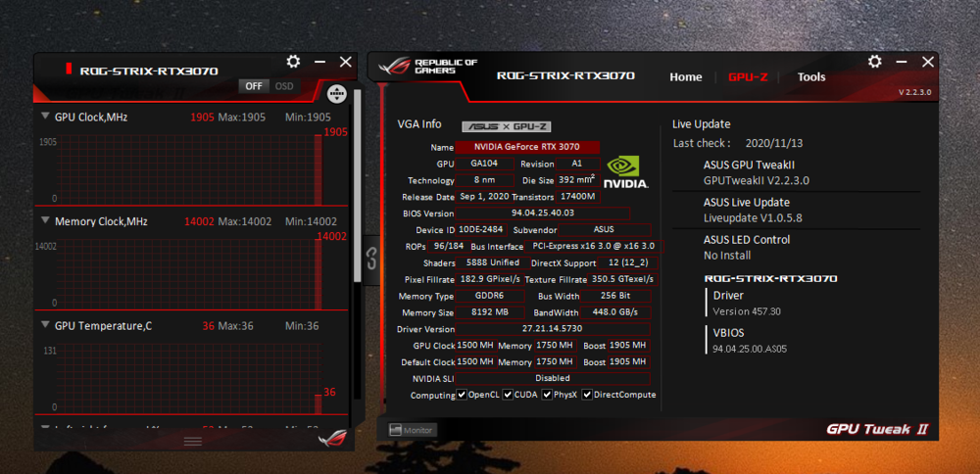
Task: Collapse the GPU Temperature graph section
Action: [x=45, y=325]
